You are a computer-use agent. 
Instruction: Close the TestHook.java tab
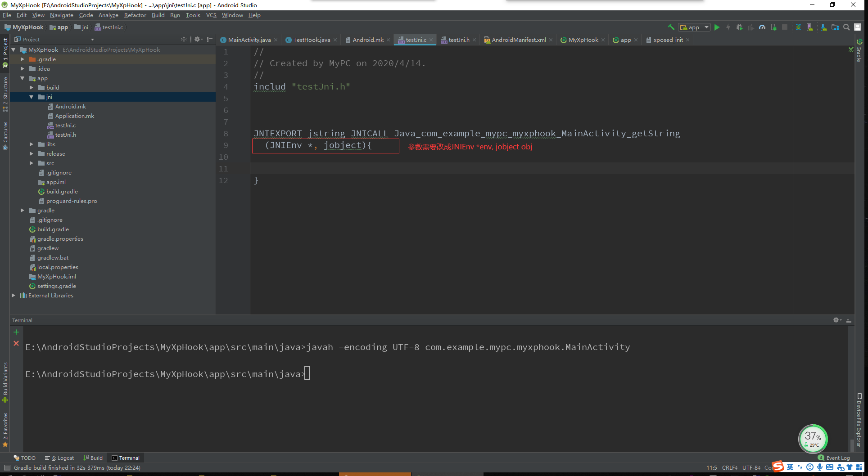(335, 40)
